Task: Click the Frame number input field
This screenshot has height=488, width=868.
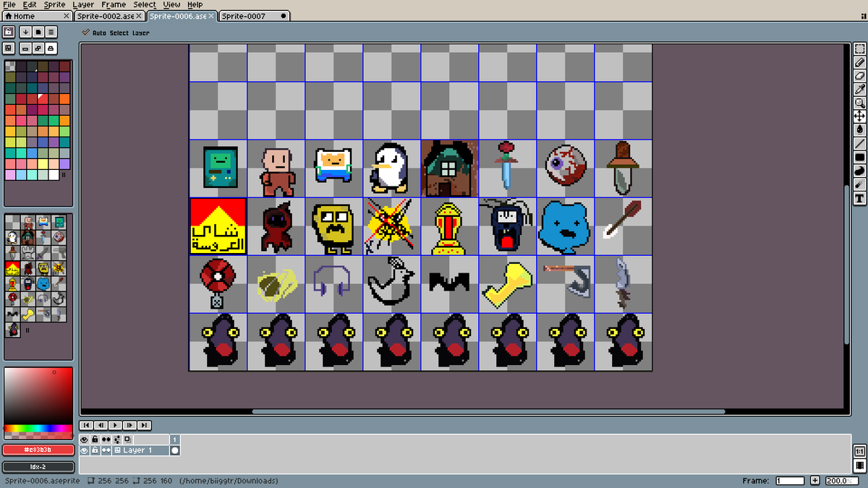Action: 790,481
